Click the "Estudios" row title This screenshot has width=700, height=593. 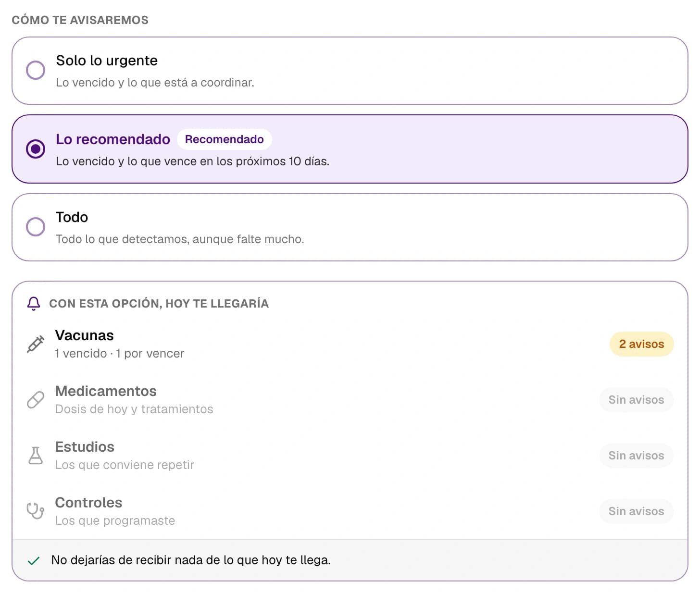point(85,447)
